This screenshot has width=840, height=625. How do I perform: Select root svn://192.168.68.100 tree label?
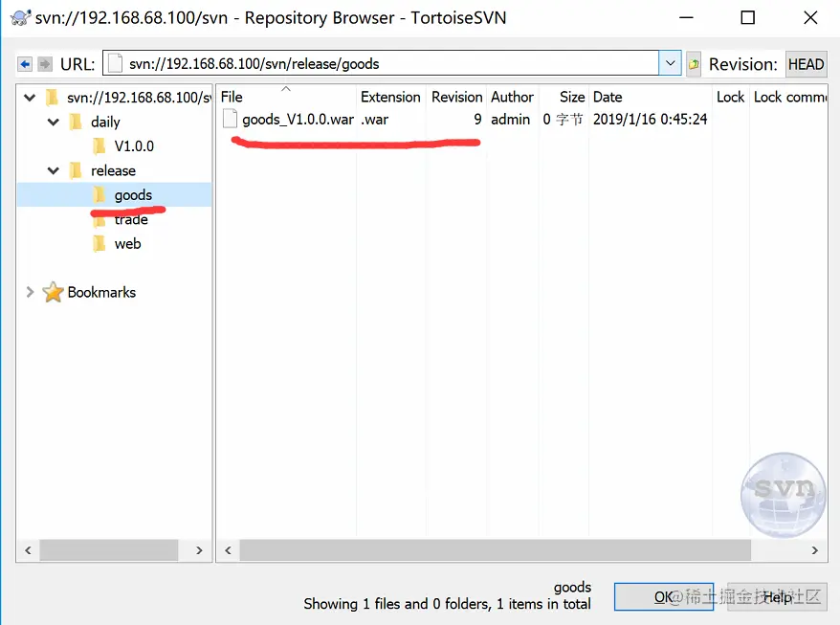(139, 98)
